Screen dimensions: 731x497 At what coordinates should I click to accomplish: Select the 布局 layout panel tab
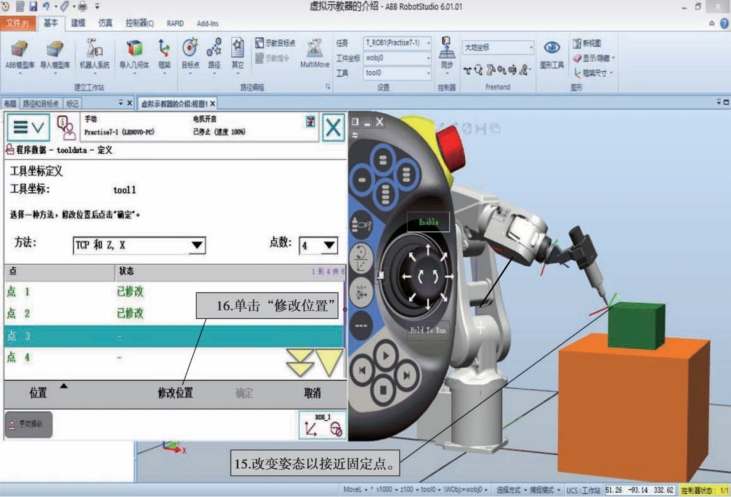pyautogui.click(x=10, y=104)
